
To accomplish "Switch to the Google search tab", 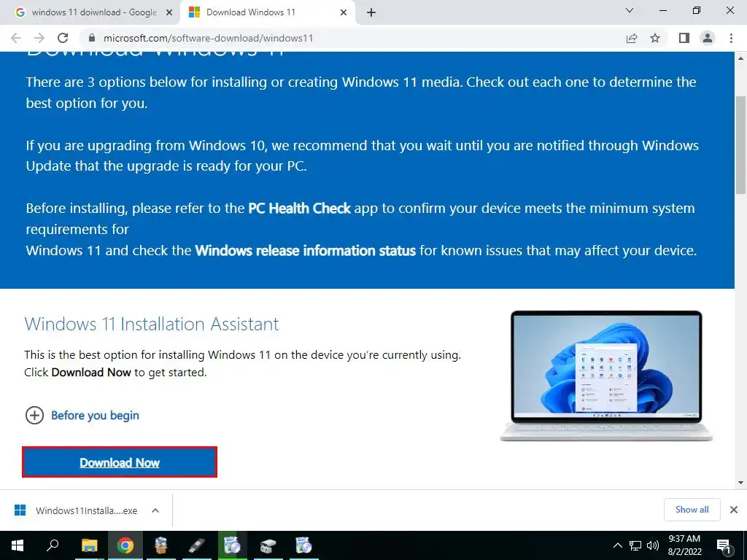I will click(90, 12).
